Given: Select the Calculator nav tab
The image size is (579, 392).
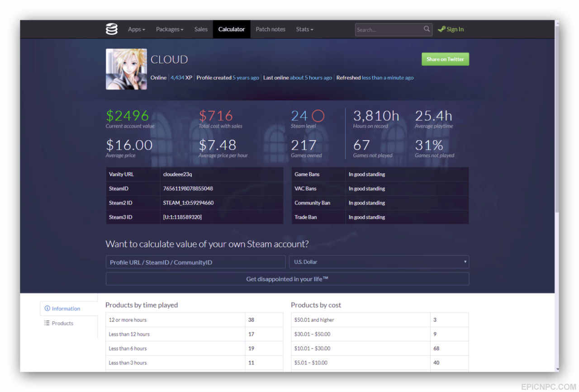Looking at the screenshot, I should point(232,29).
